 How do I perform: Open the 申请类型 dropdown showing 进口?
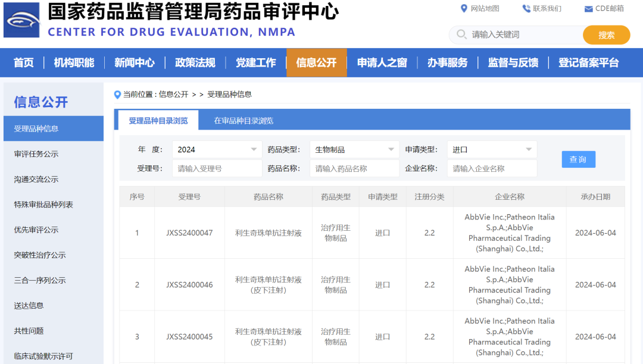[x=492, y=149]
